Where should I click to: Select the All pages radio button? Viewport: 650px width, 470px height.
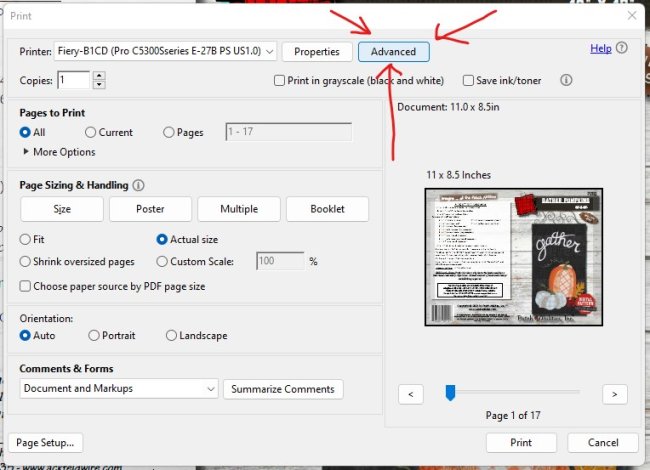point(25,132)
